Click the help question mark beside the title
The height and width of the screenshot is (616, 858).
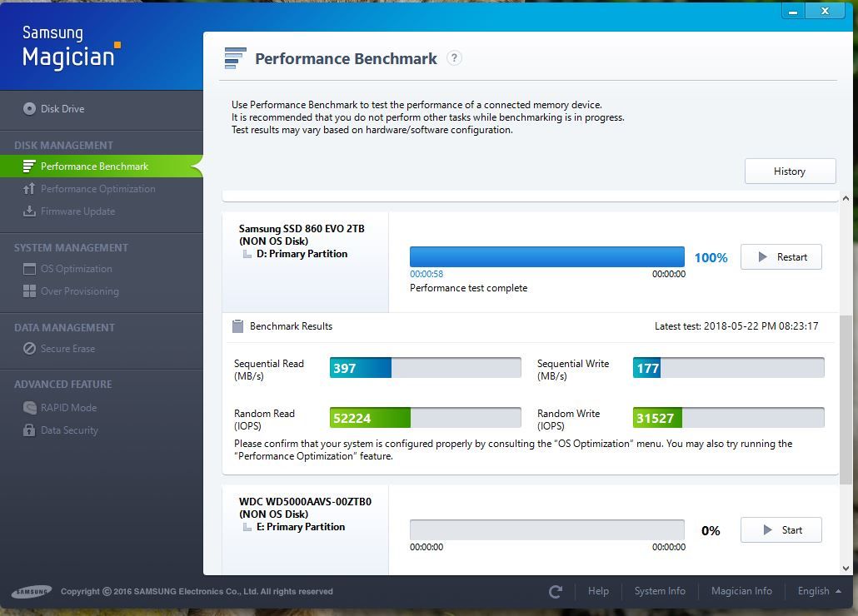point(454,58)
